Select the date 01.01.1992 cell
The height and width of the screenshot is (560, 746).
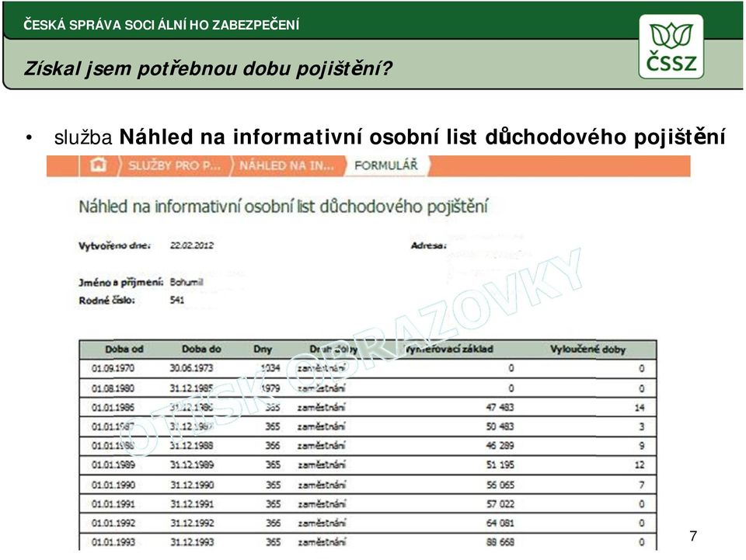pos(113,523)
